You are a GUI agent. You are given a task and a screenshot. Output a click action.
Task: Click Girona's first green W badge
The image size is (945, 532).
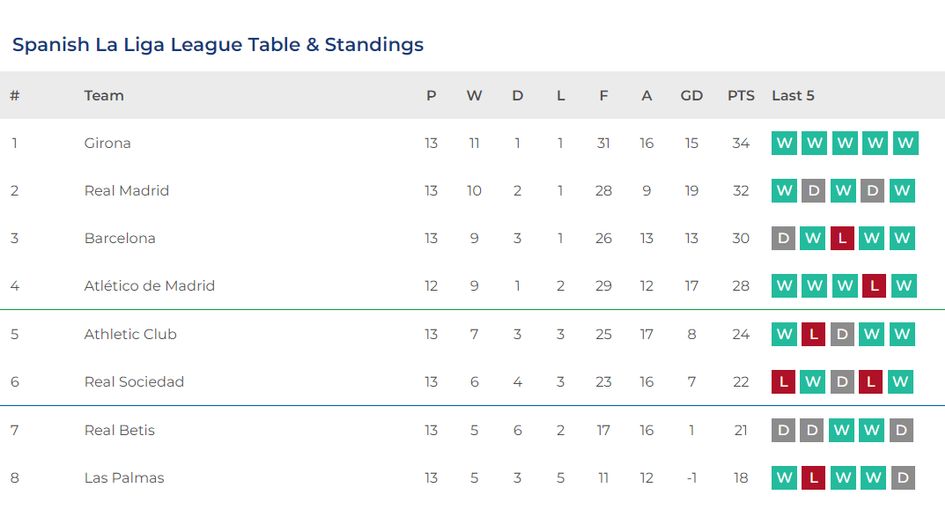click(x=784, y=143)
